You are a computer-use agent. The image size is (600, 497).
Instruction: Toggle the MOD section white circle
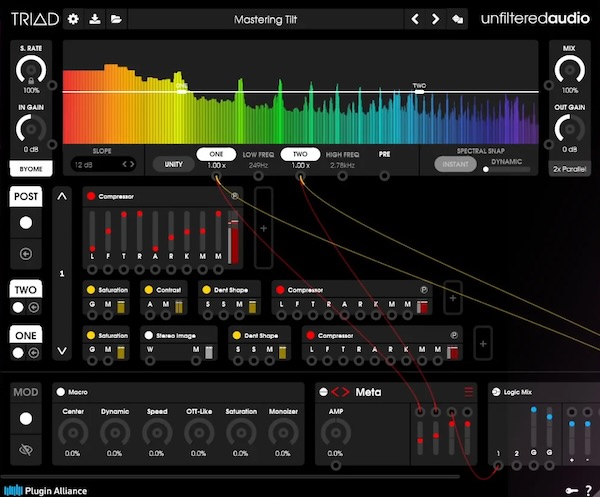pyautogui.click(x=26, y=419)
